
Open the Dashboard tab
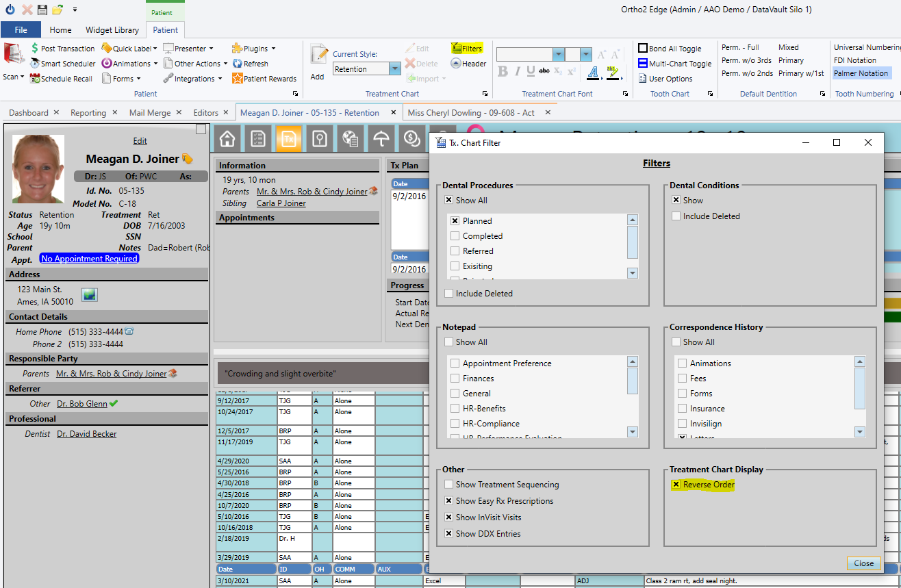[29, 113]
